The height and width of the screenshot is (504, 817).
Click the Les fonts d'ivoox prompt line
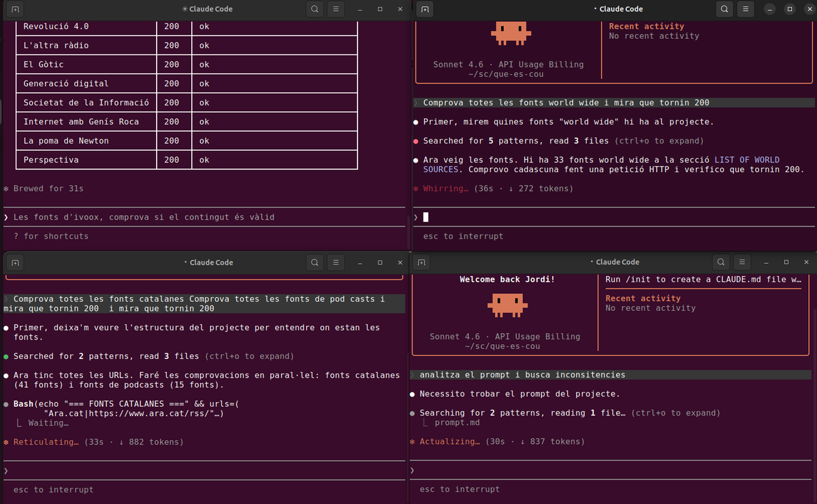pyautogui.click(x=204, y=217)
